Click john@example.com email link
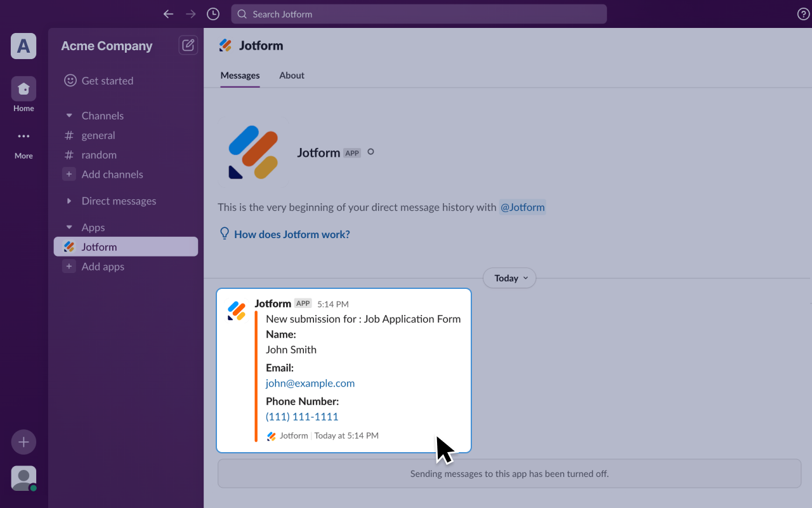 [310, 384]
